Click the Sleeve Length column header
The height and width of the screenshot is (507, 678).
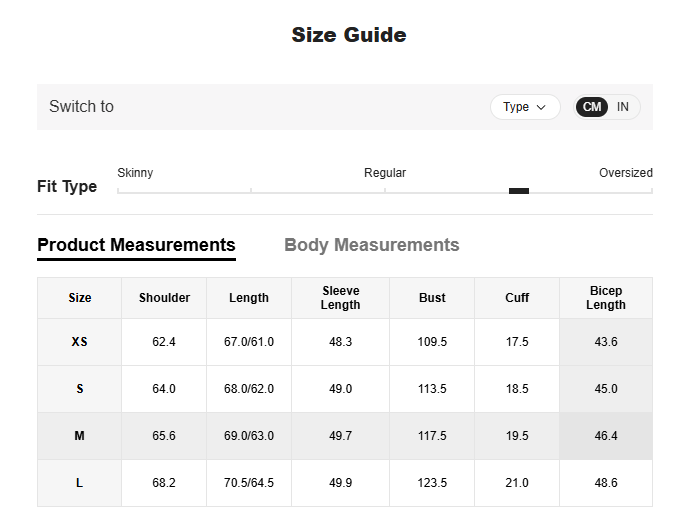(341, 298)
